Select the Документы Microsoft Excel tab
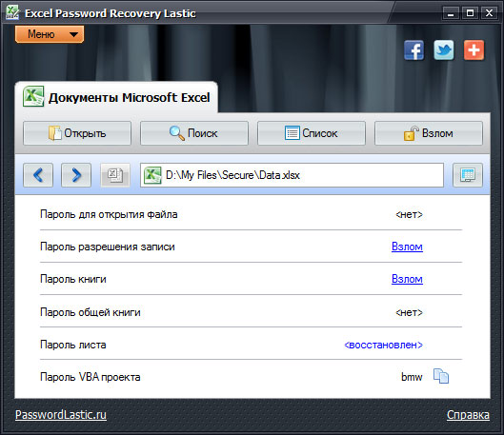The height and width of the screenshot is (435, 504). [116, 97]
